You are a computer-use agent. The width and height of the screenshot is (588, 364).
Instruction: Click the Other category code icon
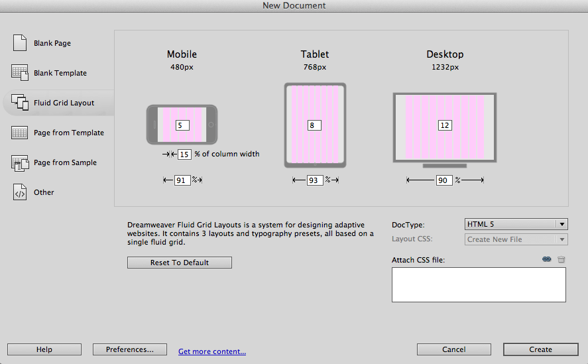(x=19, y=192)
